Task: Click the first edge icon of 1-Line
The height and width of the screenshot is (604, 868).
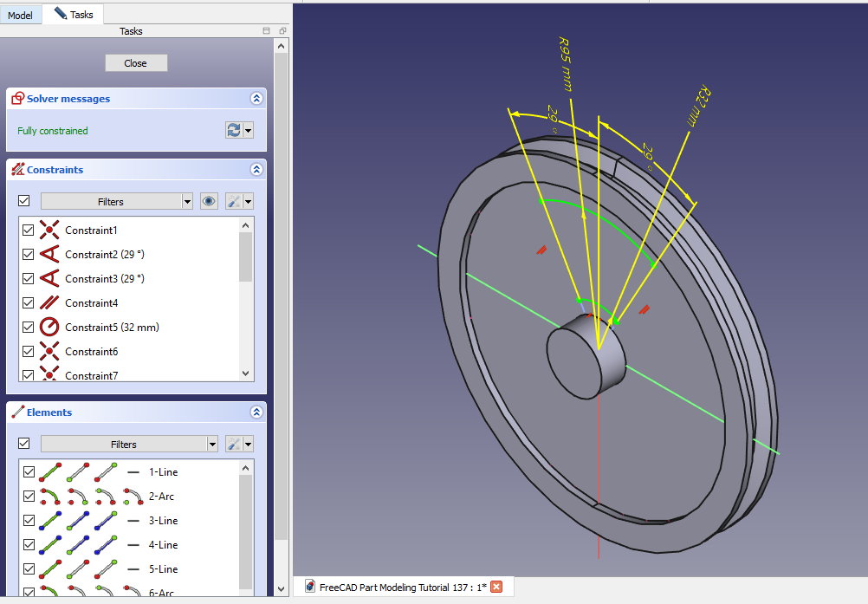Action: (x=51, y=472)
